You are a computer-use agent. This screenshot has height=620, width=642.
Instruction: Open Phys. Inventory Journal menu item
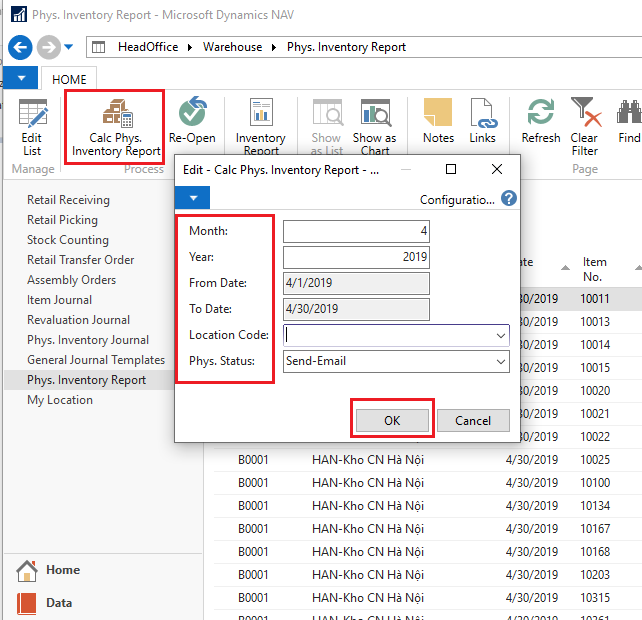coord(88,340)
